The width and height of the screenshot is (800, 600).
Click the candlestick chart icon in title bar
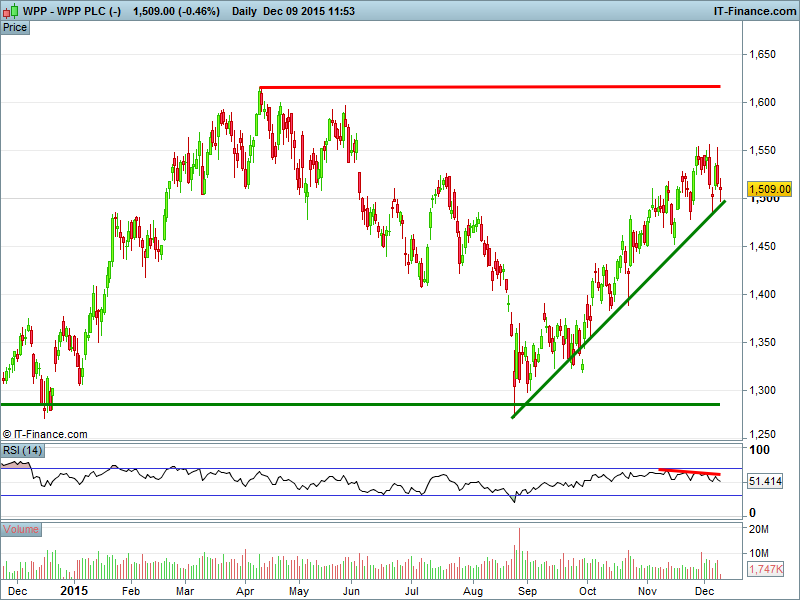(x=11, y=10)
